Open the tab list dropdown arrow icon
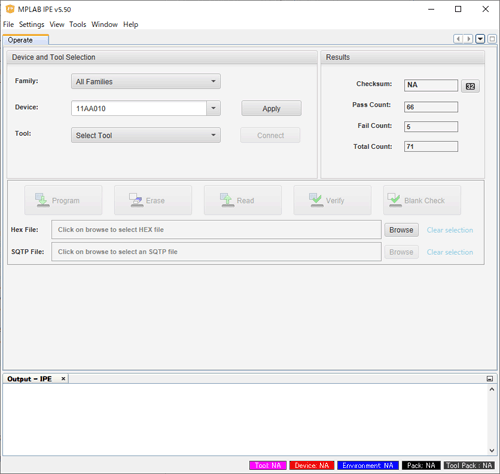The image size is (500, 474). click(x=480, y=39)
